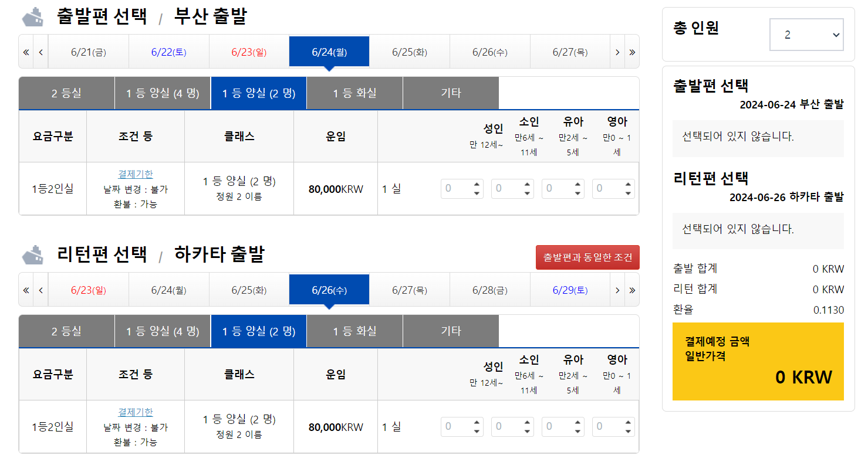The width and height of the screenshot is (868, 455).
Task: Jump back with « arrow on return calendar
Action: pos(25,289)
